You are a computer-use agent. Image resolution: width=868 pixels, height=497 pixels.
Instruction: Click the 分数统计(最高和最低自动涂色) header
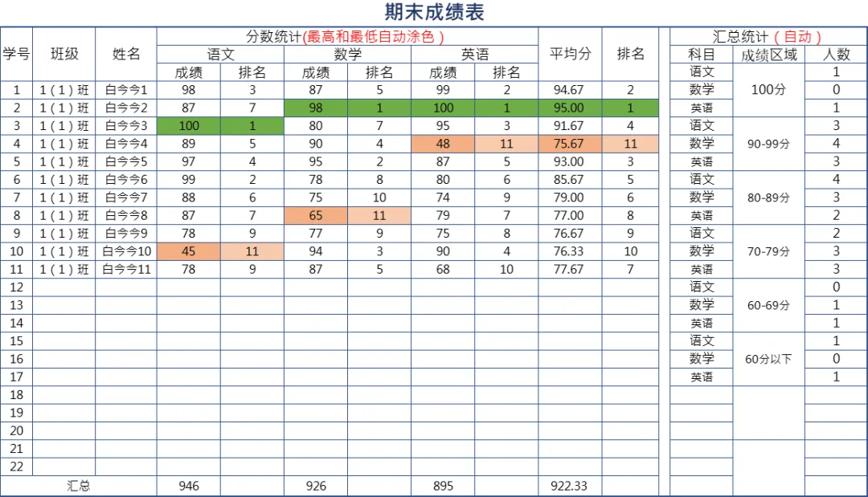[x=348, y=36]
